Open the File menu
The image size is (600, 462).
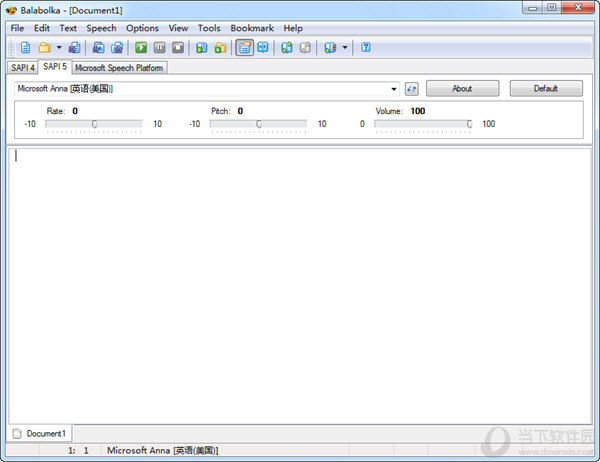(17, 28)
